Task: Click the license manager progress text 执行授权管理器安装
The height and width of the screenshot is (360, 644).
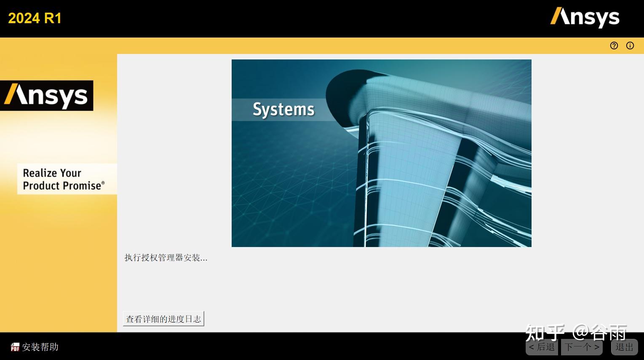Action: (166, 258)
